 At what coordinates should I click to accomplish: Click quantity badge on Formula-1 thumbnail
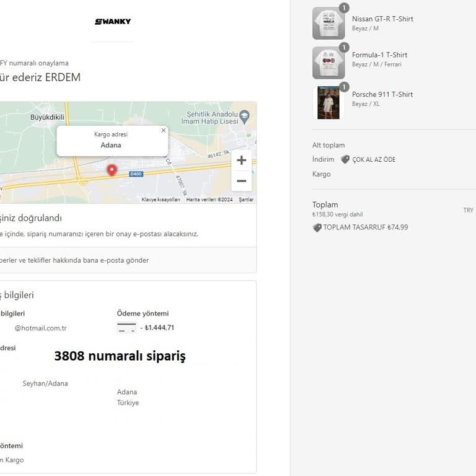pyautogui.click(x=344, y=47)
